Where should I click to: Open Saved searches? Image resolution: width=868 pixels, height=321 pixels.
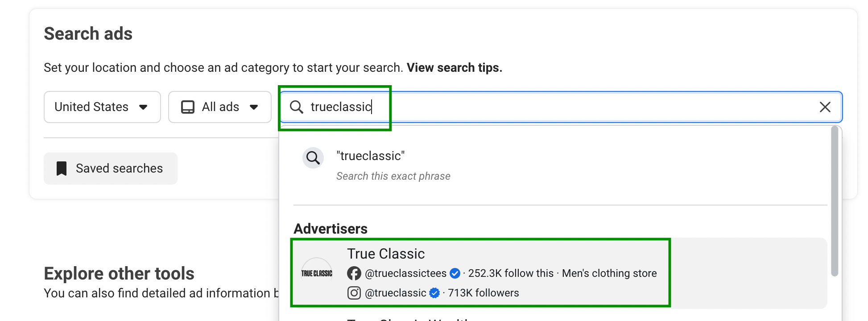coord(111,169)
